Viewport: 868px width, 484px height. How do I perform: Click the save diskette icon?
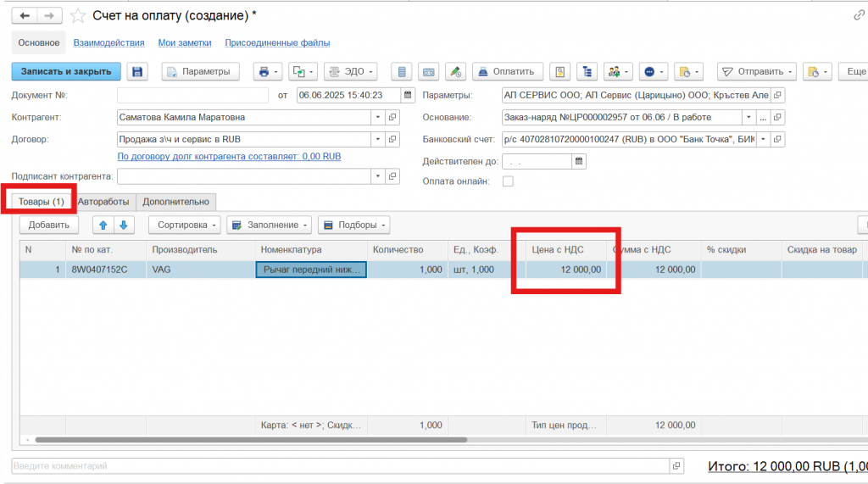[137, 72]
